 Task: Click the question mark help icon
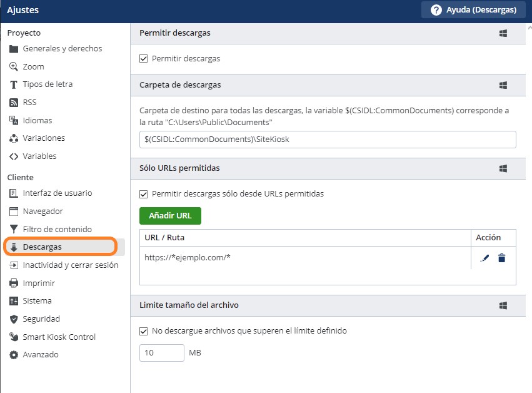pos(436,10)
